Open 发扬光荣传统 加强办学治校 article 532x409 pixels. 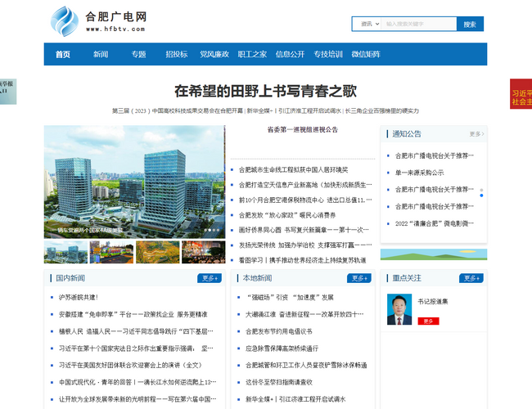click(x=305, y=245)
